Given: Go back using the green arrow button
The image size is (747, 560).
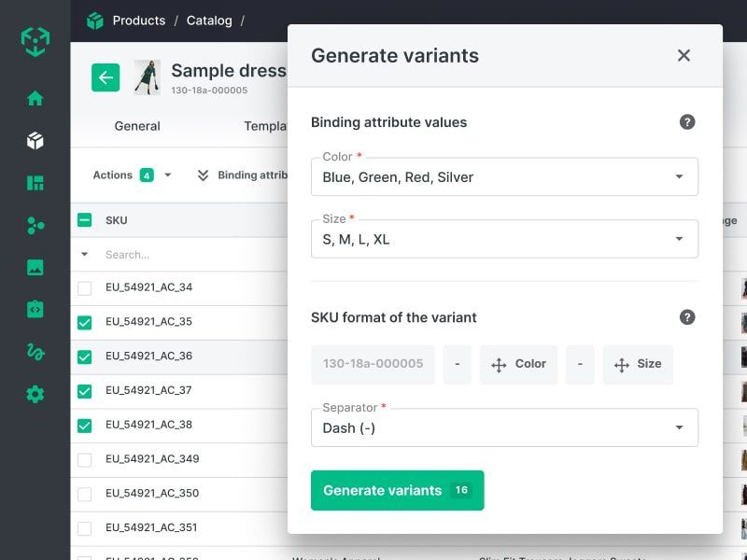Looking at the screenshot, I should (x=106, y=77).
